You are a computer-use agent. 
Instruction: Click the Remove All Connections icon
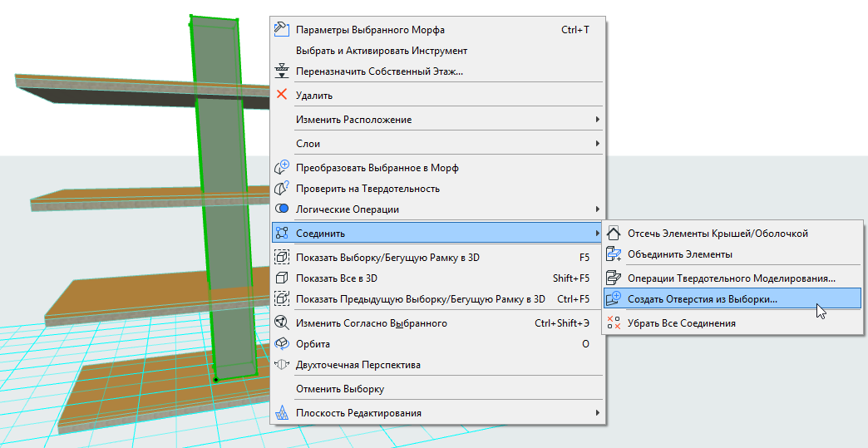coord(614,323)
